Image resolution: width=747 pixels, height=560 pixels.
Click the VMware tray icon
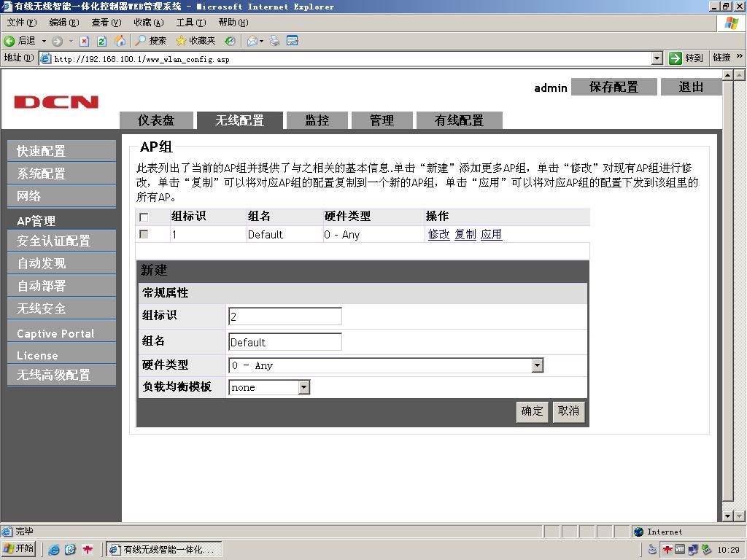[x=680, y=549]
